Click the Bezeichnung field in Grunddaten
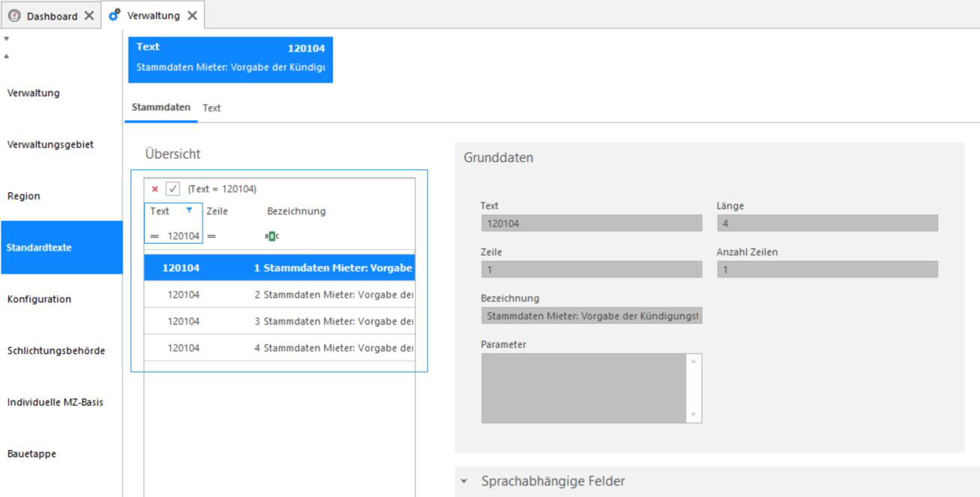This screenshot has height=497, width=980. point(592,316)
